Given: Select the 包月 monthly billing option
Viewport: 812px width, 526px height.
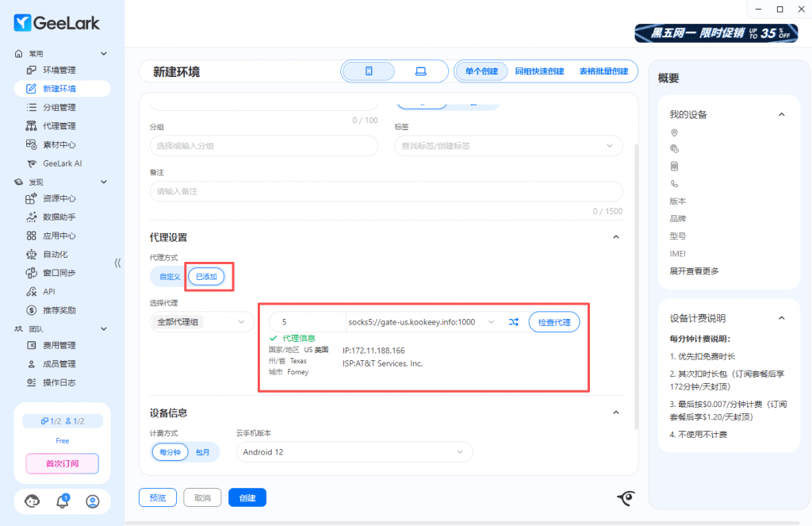Looking at the screenshot, I should 203,451.
